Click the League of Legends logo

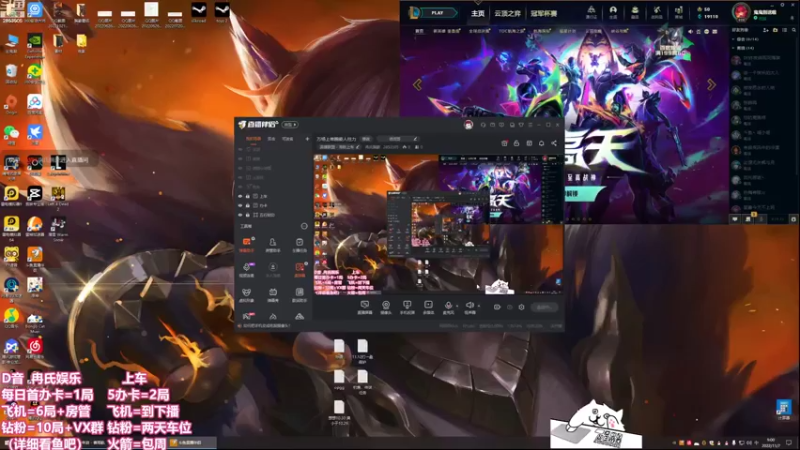pos(414,12)
